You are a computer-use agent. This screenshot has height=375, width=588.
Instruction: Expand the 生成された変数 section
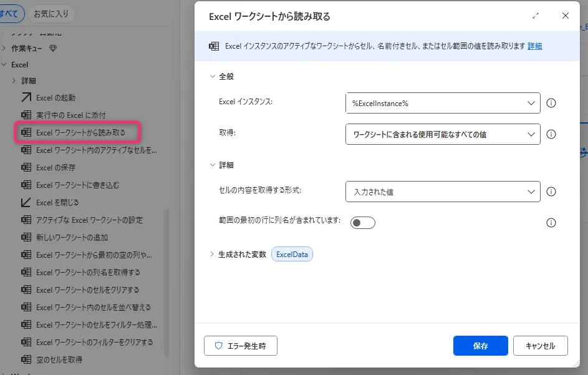(213, 255)
